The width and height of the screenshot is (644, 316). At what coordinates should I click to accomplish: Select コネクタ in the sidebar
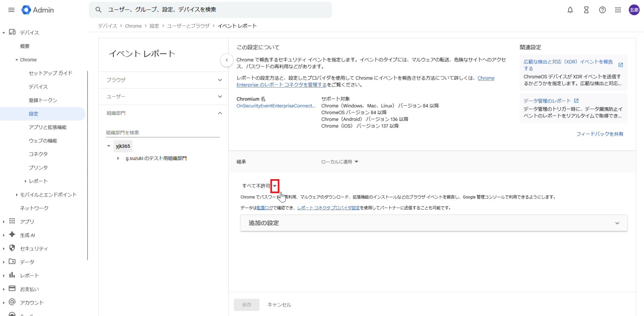point(38,154)
